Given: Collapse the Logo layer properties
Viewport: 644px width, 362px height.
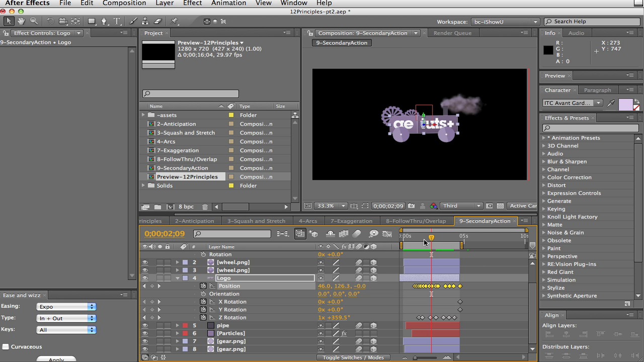Looking at the screenshot, I should tap(177, 278).
